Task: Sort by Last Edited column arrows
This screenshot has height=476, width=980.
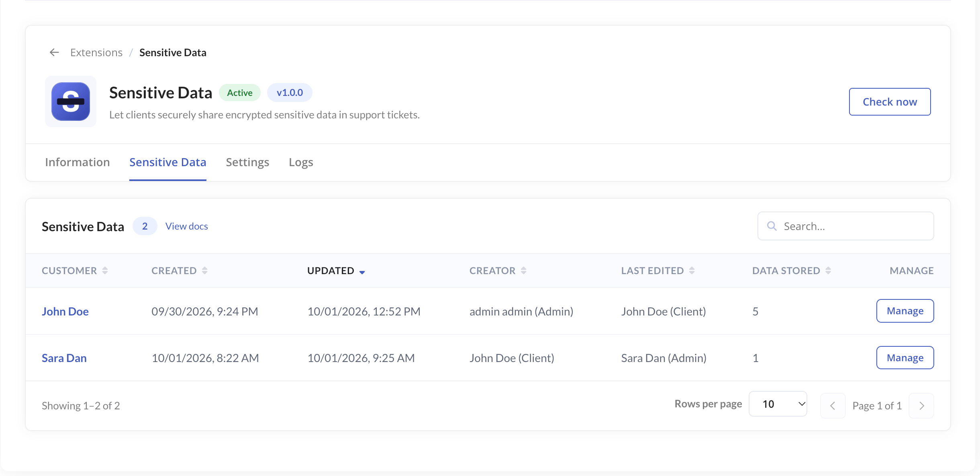Action: pos(692,271)
